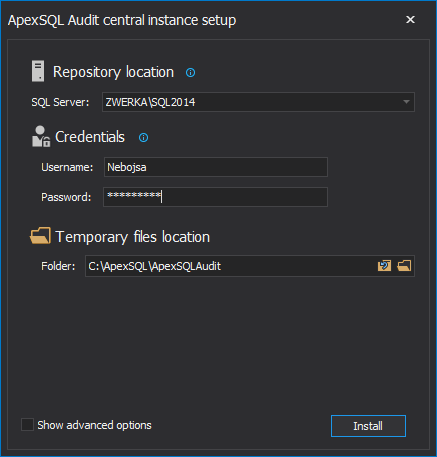Click the Repository location heading
The width and height of the screenshot is (437, 457).
[x=113, y=72]
